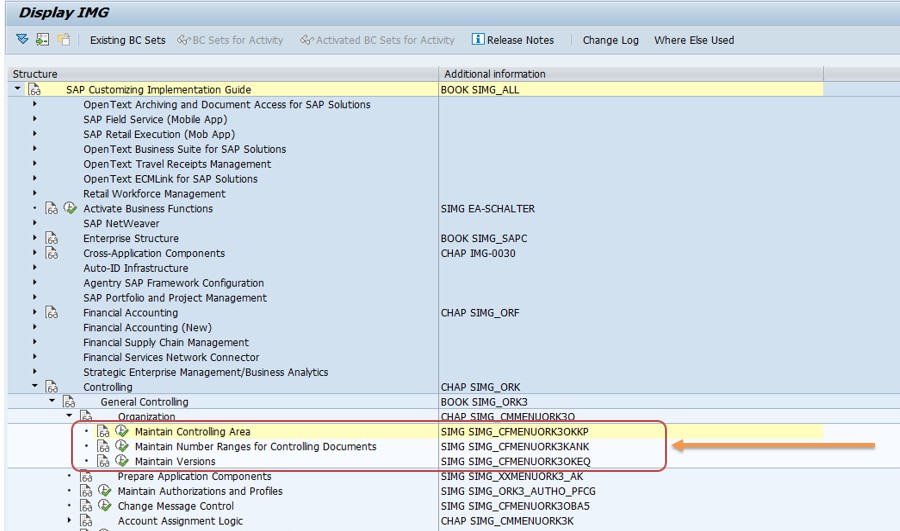This screenshot has width=900, height=531.
Task: Execute Maintain Versions activity icon
Action: (x=122, y=461)
